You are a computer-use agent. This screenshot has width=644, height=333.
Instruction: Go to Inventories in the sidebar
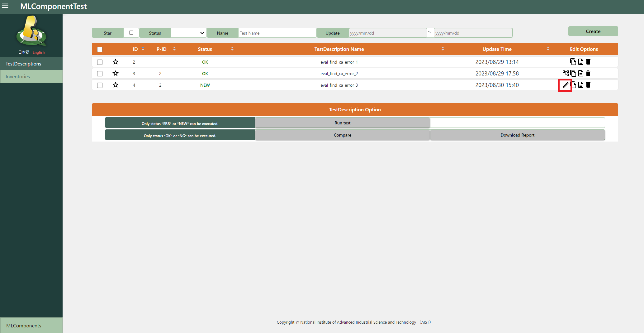coord(18,76)
